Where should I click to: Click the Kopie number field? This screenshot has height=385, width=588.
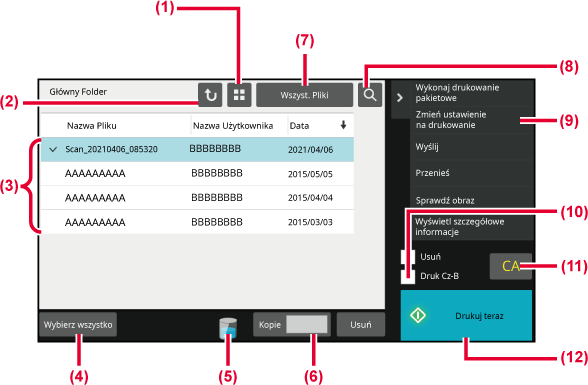click(x=307, y=324)
